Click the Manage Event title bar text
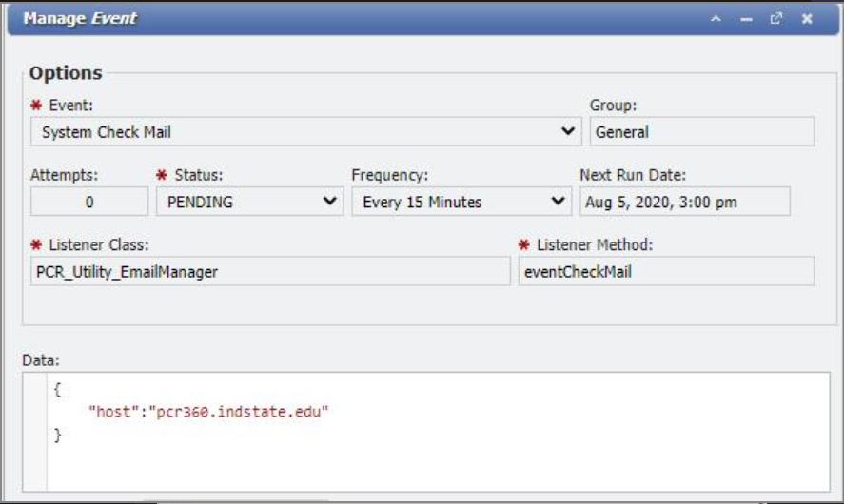Screen dimensions: 844x504 (80, 19)
